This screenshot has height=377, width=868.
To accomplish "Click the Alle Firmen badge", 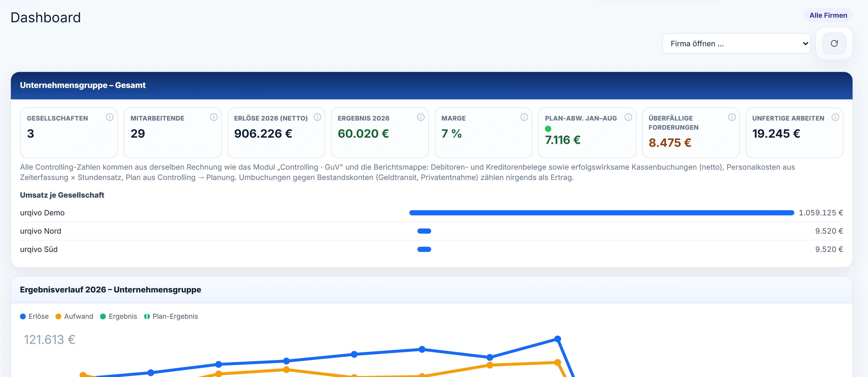I will tap(828, 15).
